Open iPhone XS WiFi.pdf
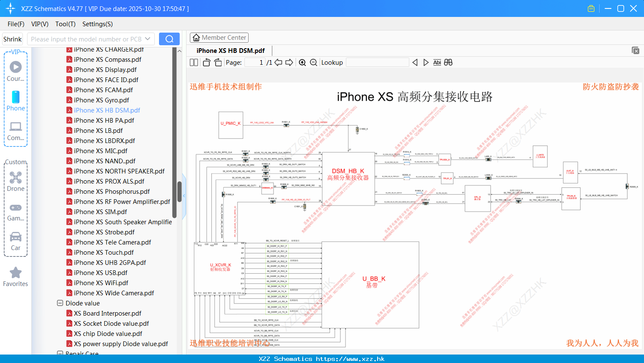The width and height of the screenshot is (644, 363). click(x=101, y=283)
